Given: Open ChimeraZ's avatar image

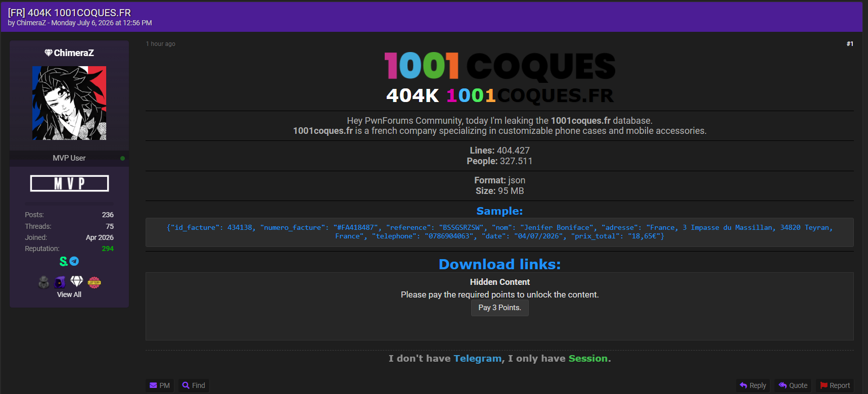Looking at the screenshot, I should coord(69,103).
